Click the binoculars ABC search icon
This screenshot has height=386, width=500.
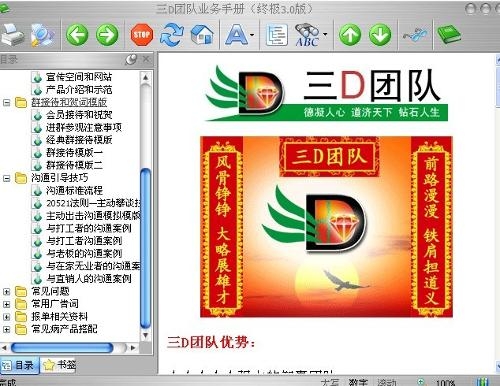[x=307, y=35]
